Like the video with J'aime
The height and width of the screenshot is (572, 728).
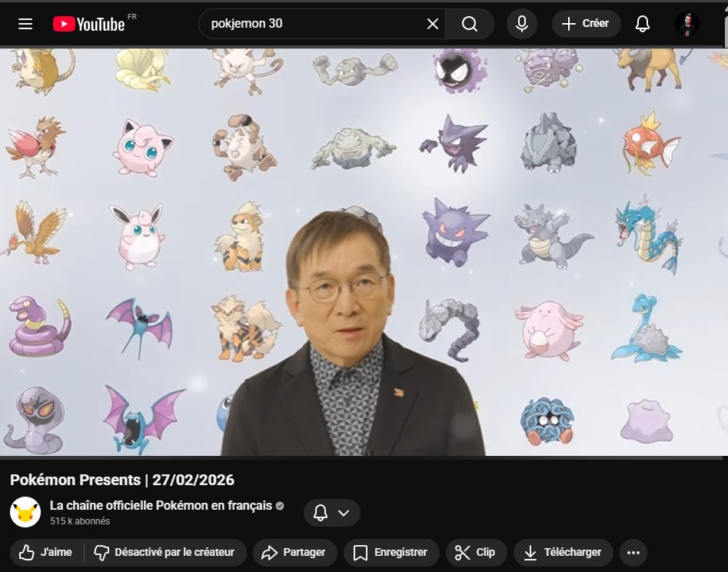(46, 553)
